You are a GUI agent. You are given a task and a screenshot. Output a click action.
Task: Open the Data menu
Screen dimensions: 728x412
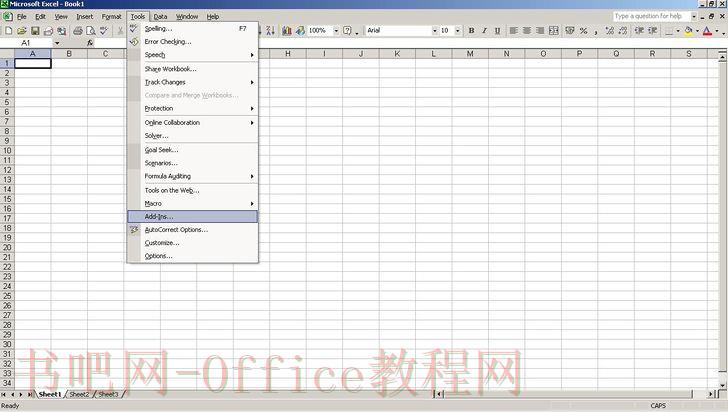[x=160, y=17]
